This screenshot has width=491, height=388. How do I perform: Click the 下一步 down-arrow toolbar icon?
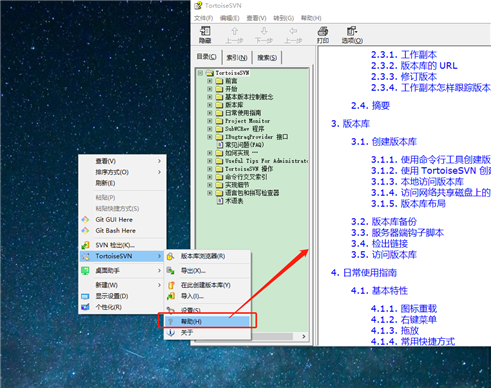tap(264, 31)
